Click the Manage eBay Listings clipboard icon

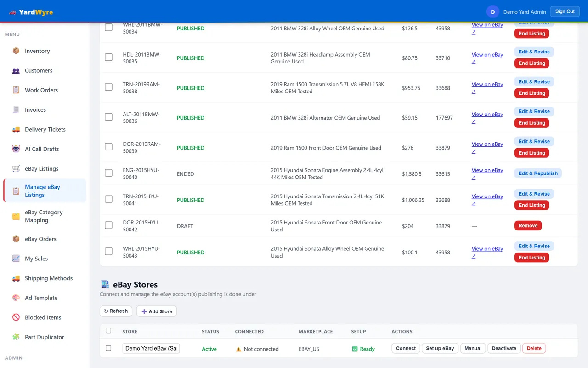16,191
